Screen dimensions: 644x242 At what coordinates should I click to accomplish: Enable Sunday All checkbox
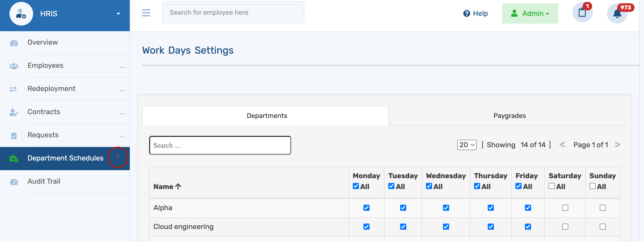tap(592, 186)
